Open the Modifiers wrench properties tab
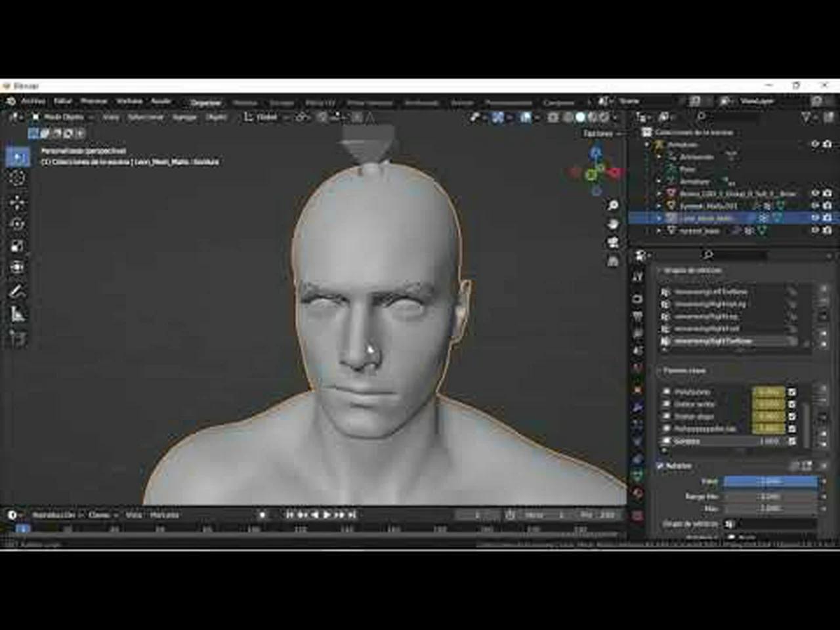 (x=637, y=407)
